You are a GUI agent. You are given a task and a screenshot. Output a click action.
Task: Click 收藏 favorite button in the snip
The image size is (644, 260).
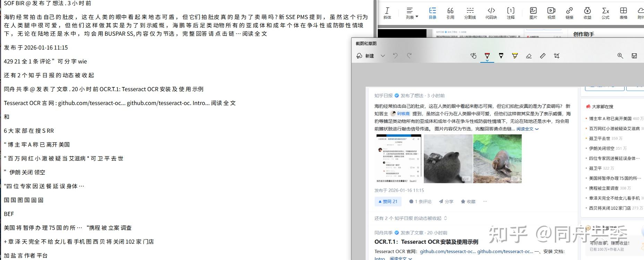click(x=468, y=201)
